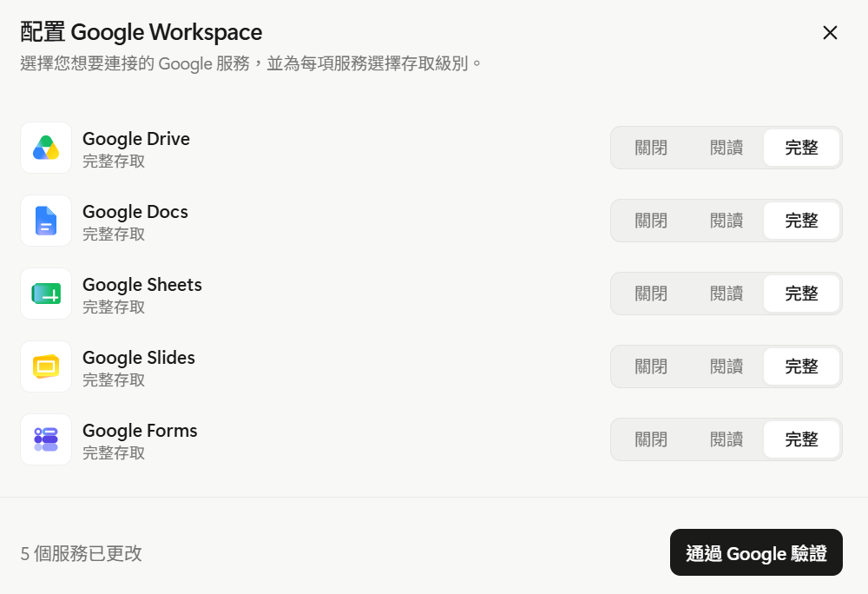Viewport: 868px width, 594px height.
Task: Close the Google Workspace configuration dialog
Action: [x=830, y=33]
